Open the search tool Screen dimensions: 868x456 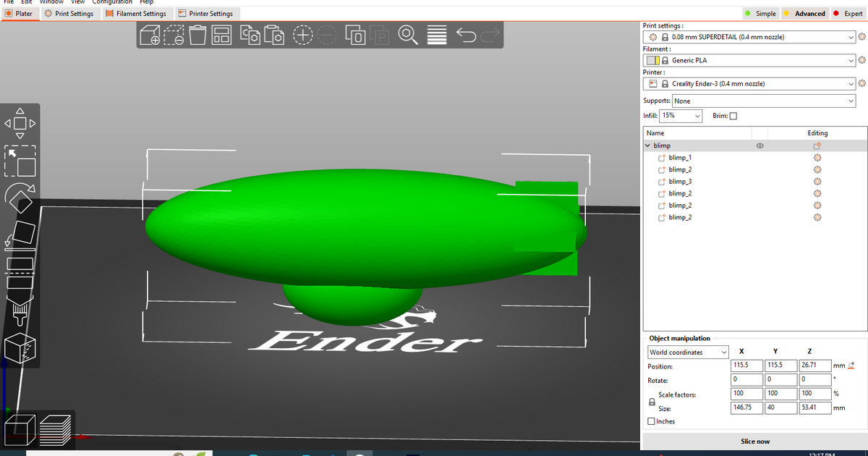(407, 34)
